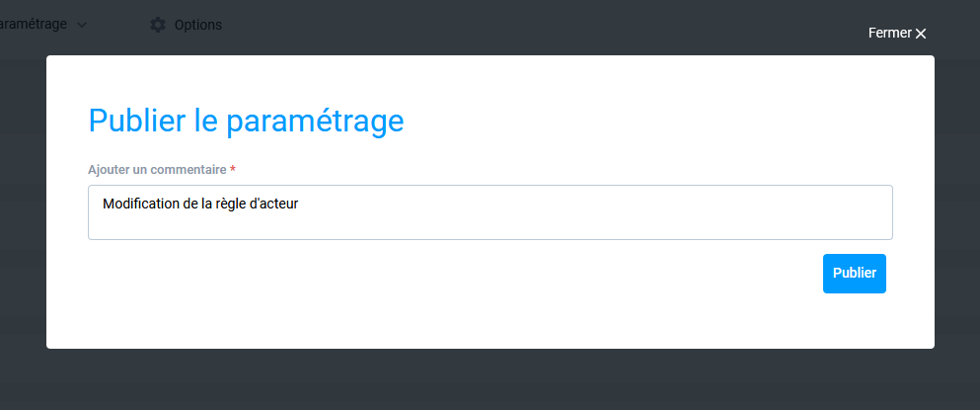Expand the paramétrage dropdown chevron
980x410 pixels.
(82, 25)
